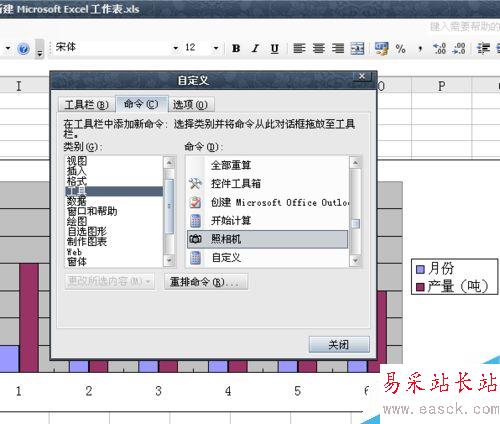This screenshot has width=500, height=424.
Task: Align text right
Action: click(338, 48)
